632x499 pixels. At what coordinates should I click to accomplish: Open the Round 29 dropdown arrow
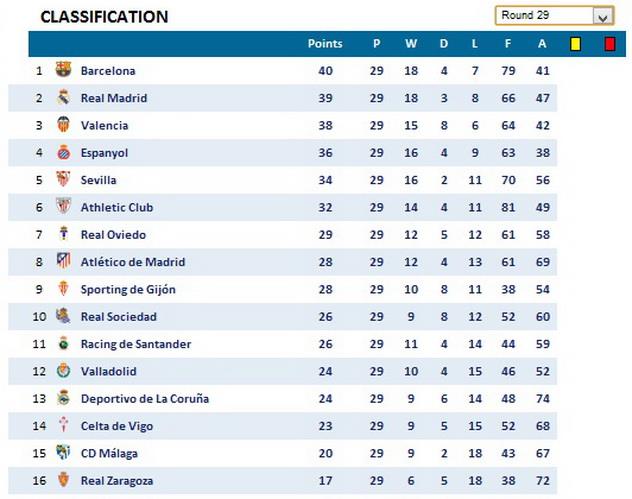tap(602, 16)
